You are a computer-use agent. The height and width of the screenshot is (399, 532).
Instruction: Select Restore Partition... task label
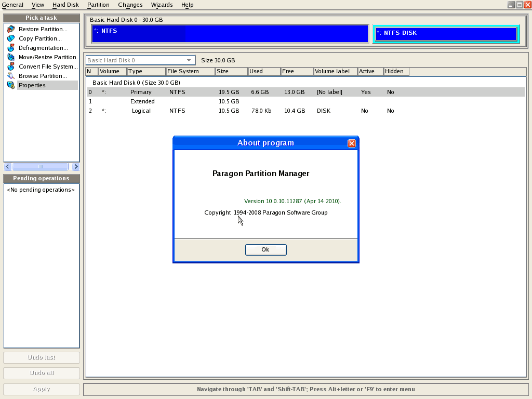(x=43, y=29)
